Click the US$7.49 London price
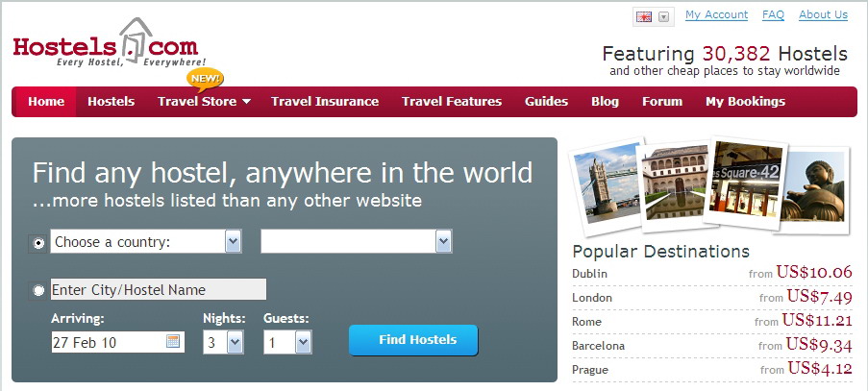Viewport: 868px width, 391px height. click(819, 297)
